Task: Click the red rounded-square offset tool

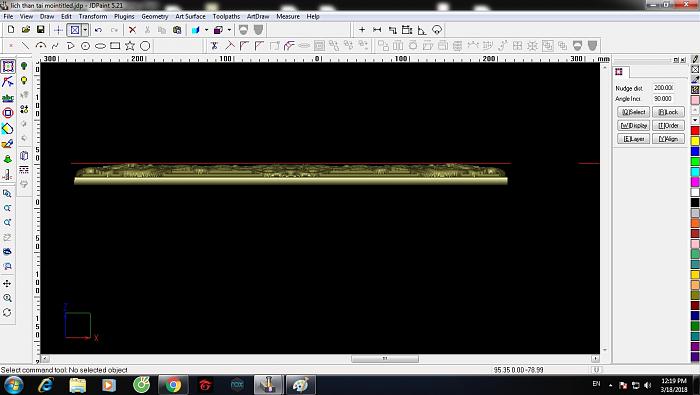Action: [x=8, y=113]
